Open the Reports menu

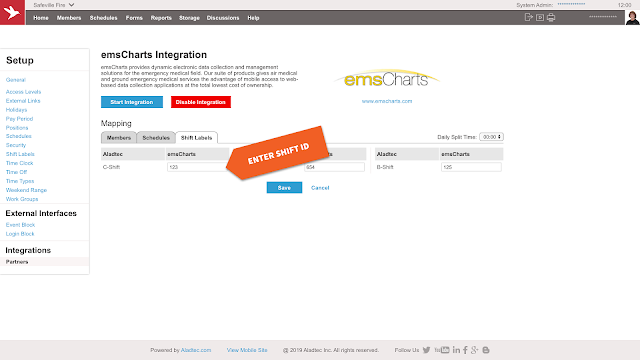click(x=161, y=18)
